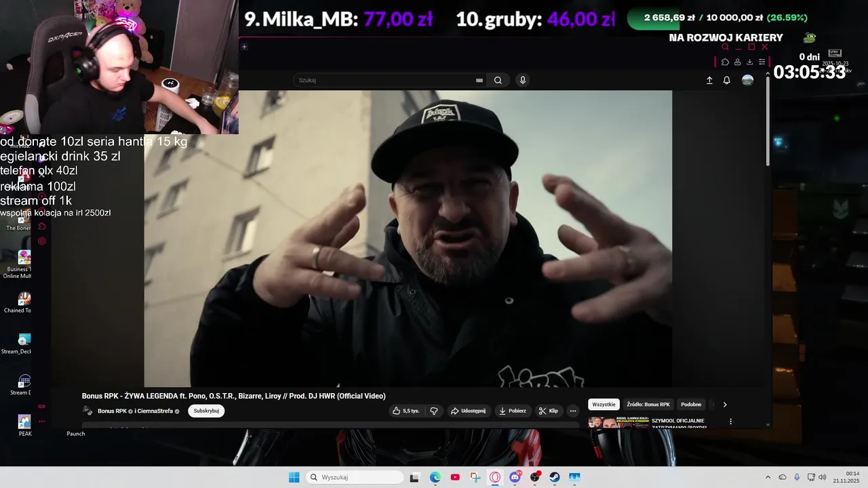Open browser downloads icon
The width and height of the screenshot is (868, 488).
[749, 62]
